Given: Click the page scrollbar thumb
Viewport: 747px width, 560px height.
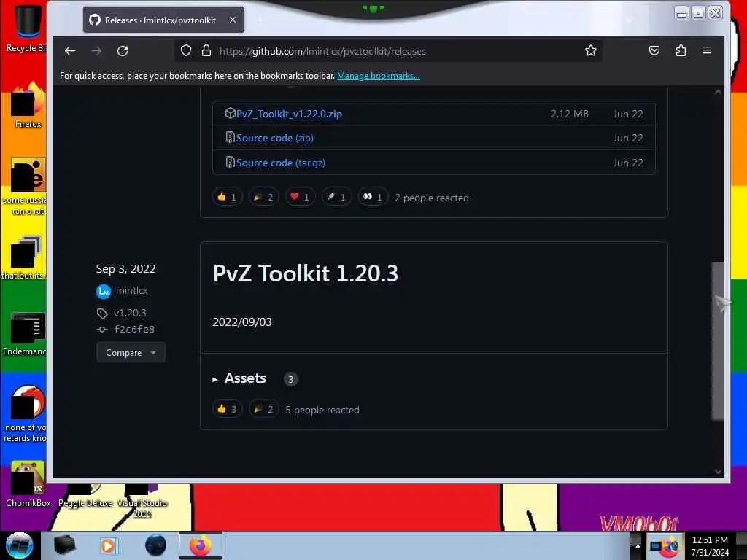Looking at the screenshot, I should pos(718,341).
